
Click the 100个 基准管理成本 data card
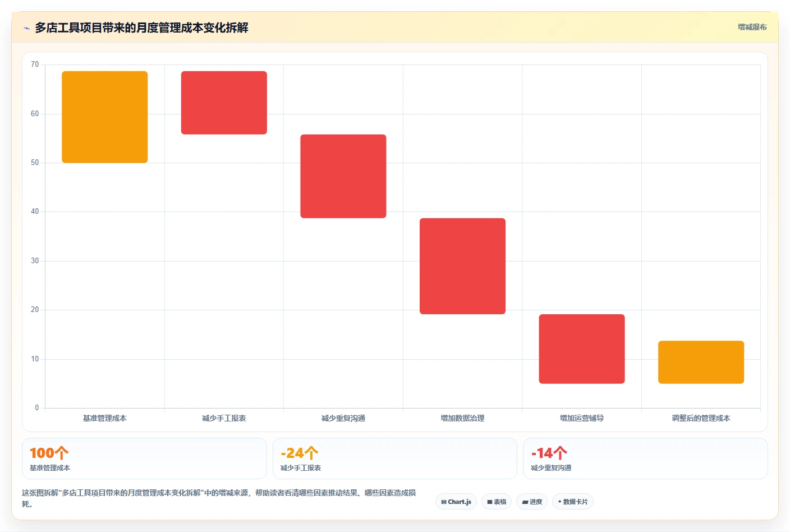tap(144, 458)
